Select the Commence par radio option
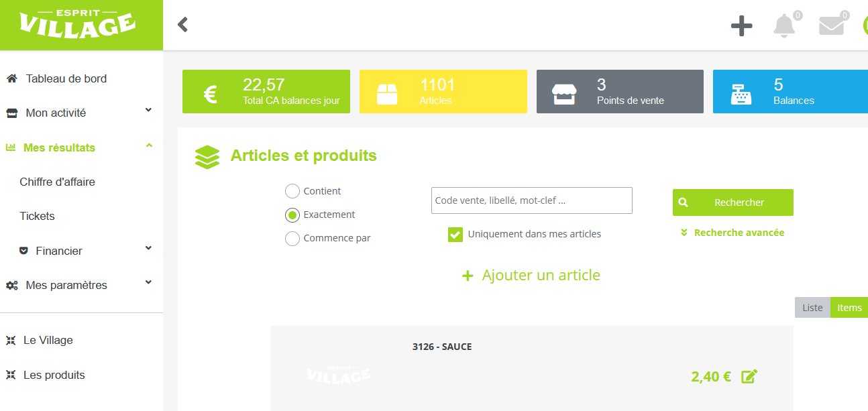 (x=292, y=239)
